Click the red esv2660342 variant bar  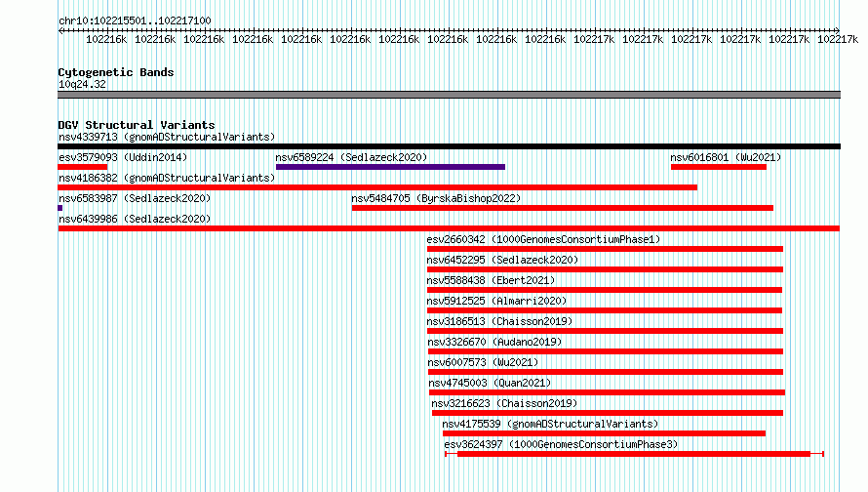click(605, 249)
